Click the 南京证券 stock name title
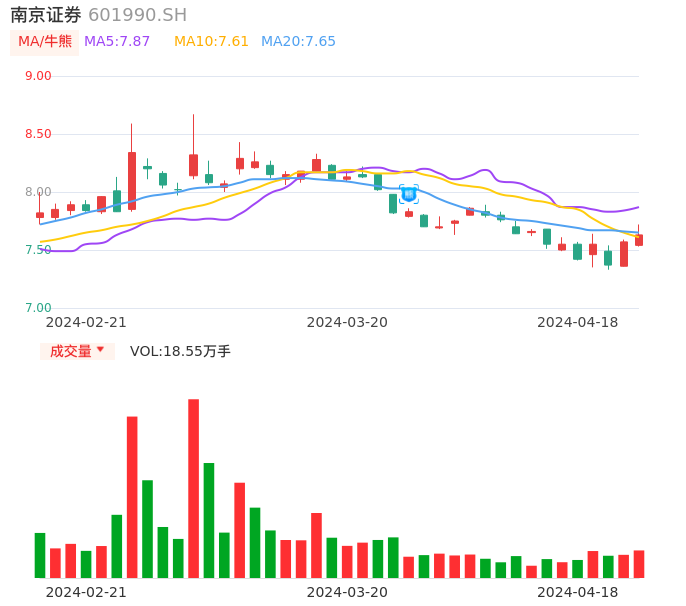The height and width of the screenshot is (606, 686). (46, 15)
